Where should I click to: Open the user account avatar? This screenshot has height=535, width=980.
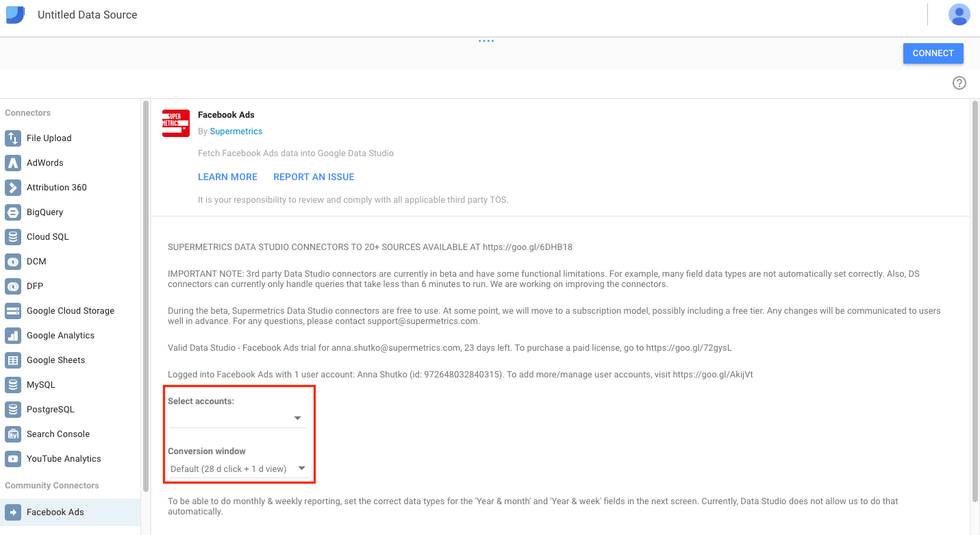959,14
